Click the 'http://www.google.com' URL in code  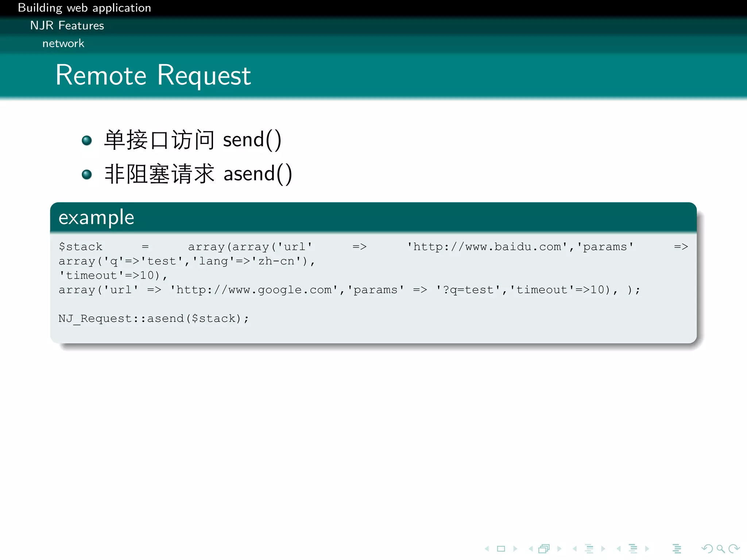[254, 290]
